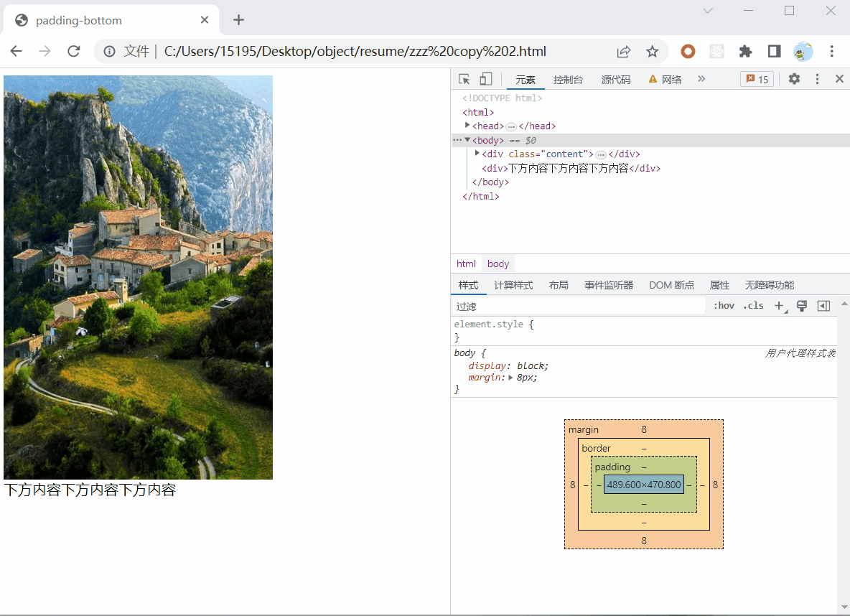Image resolution: width=850 pixels, height=616 pixels.
Task: Switch to the 事件监听器 pane tab
Action: point(609,285)
